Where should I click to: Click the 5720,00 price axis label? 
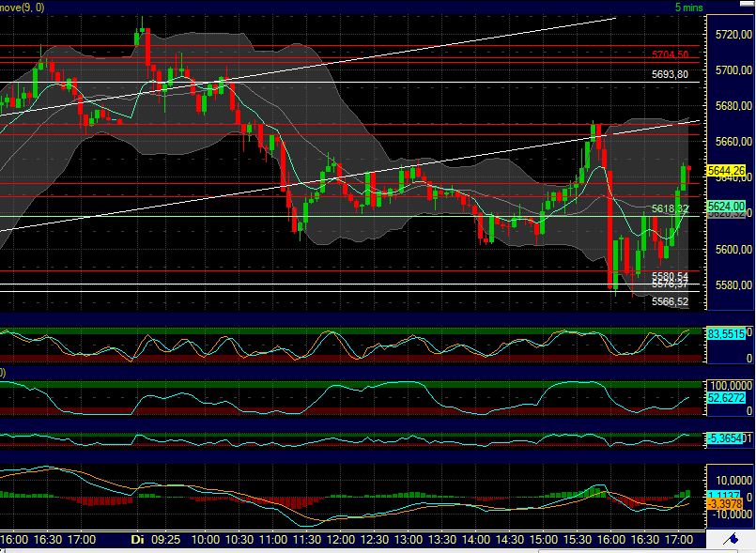pyautogui.click(x=731, y=34)
